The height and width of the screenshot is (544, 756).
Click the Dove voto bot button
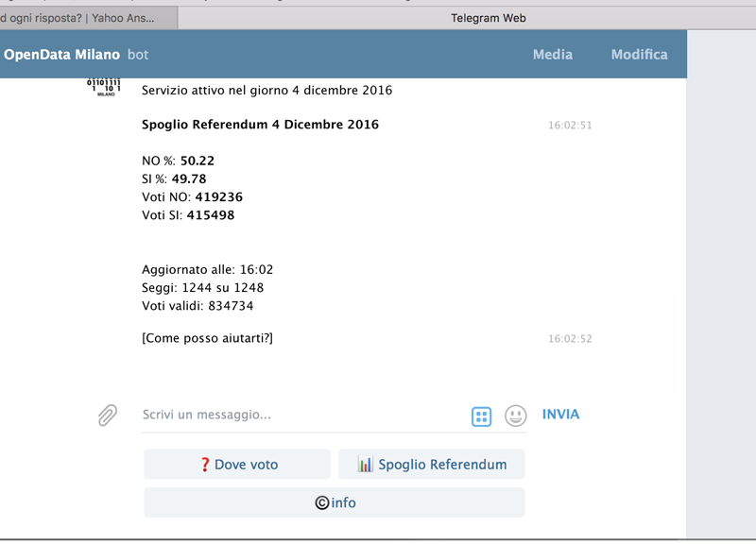click(x=237, y=464)
